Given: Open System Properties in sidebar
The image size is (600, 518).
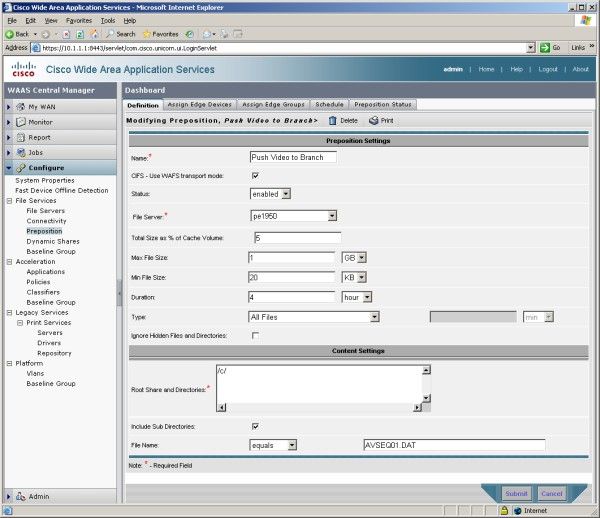Looking at the screenshot, I should click(45, 180).
